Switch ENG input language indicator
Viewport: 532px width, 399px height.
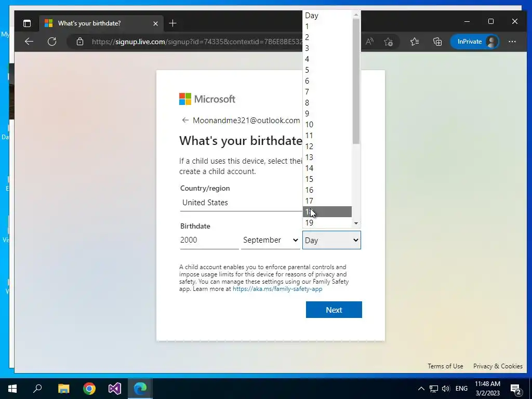click(461, 389)
